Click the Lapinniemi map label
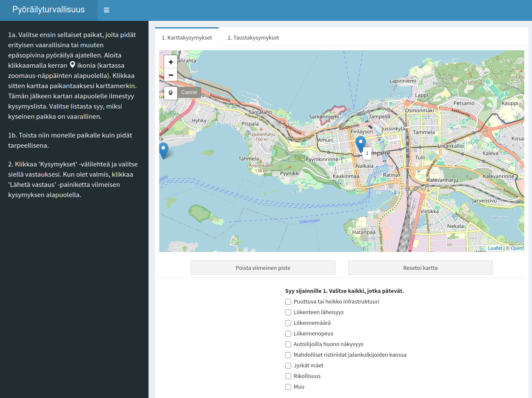Screen dimensions: 532x398 [x=402, y=80]
